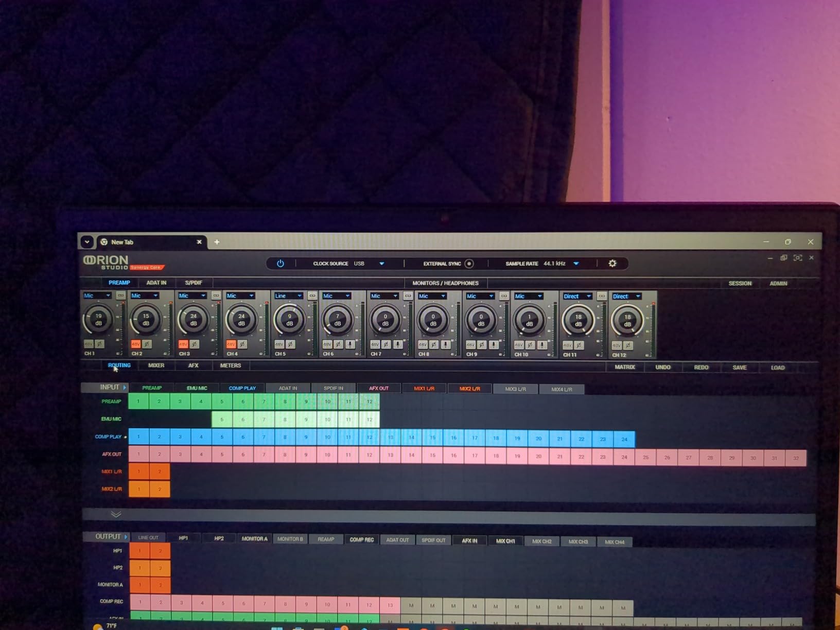
Task: Click the REDO button
Action: [x=701, y=367]
